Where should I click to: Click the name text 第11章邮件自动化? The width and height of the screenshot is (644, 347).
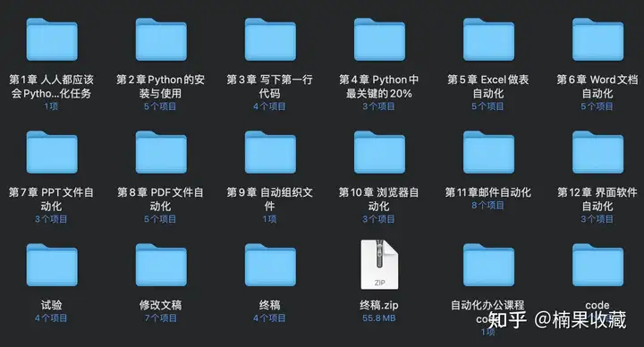(x=488, y=192)
